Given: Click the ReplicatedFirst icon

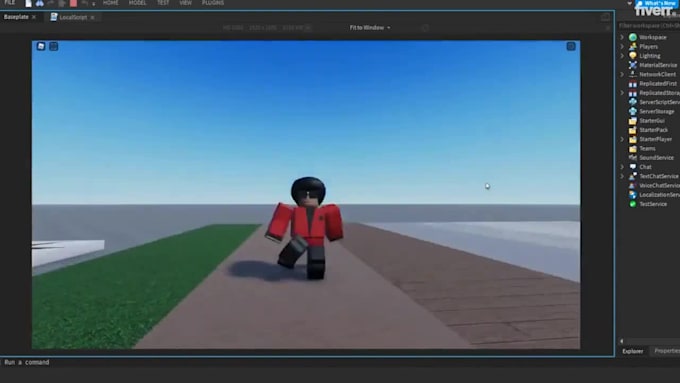Looking at the screenshot, I should tap(633, 84).
